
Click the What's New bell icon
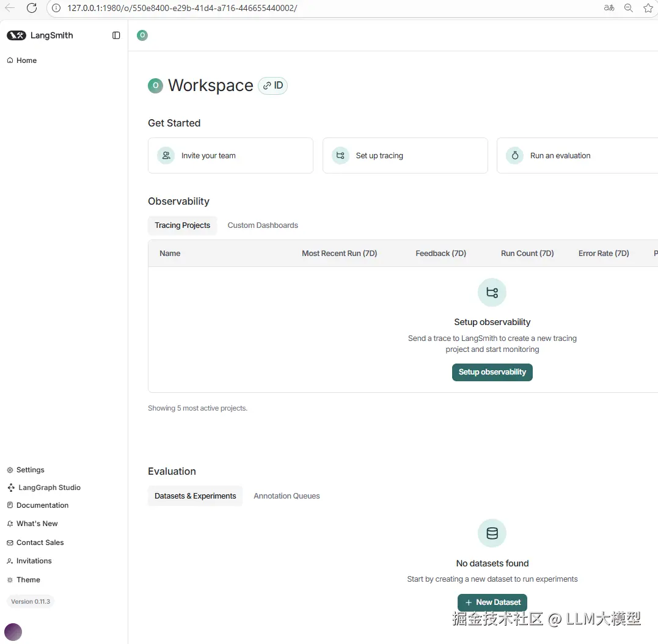pyautogui.click(x=10, y=524)
